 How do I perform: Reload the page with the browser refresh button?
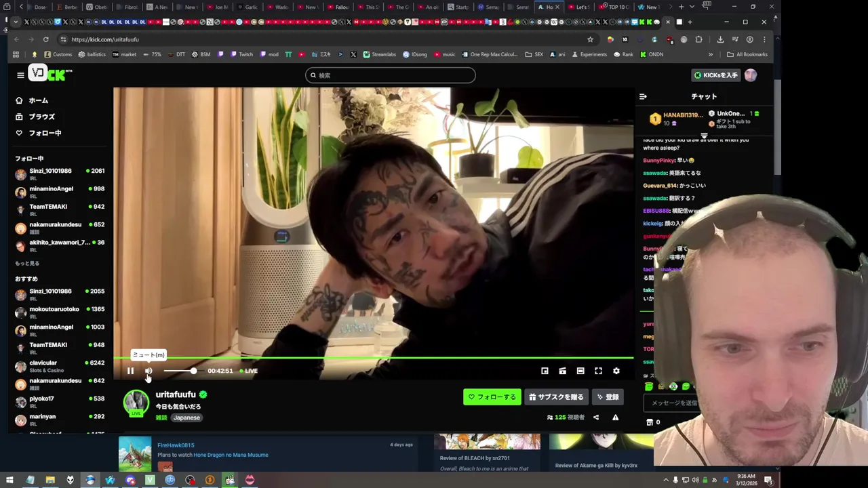tap(45, 39)
